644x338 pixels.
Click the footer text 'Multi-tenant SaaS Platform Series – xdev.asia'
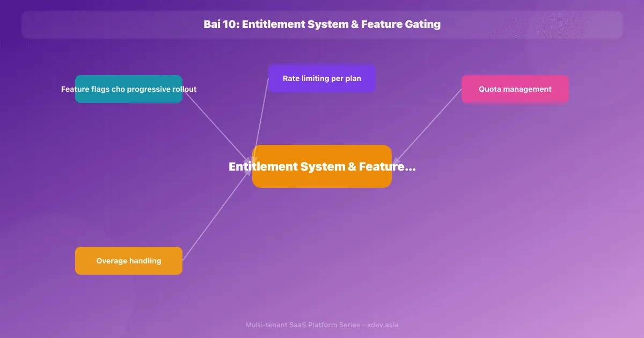tap(322, 325)
